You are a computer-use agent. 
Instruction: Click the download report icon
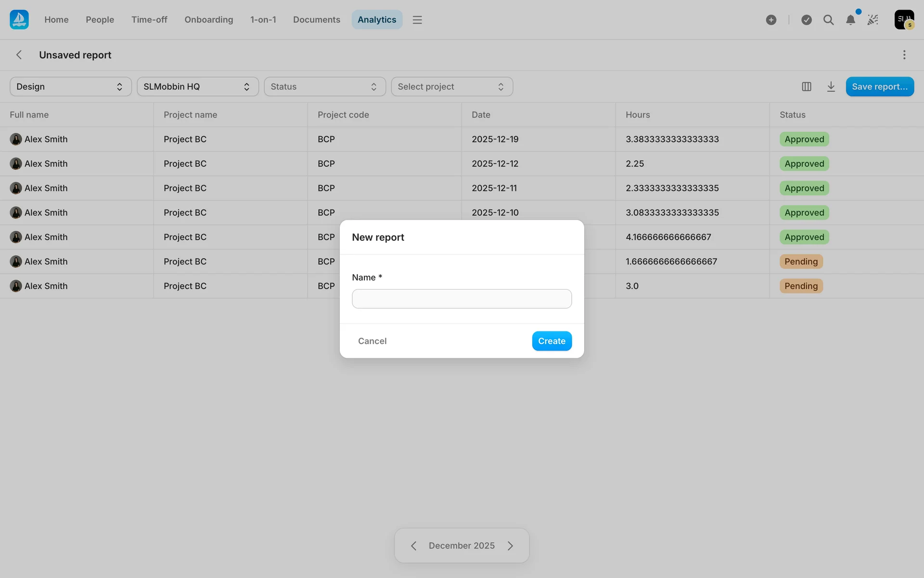(x=831, y=87)
